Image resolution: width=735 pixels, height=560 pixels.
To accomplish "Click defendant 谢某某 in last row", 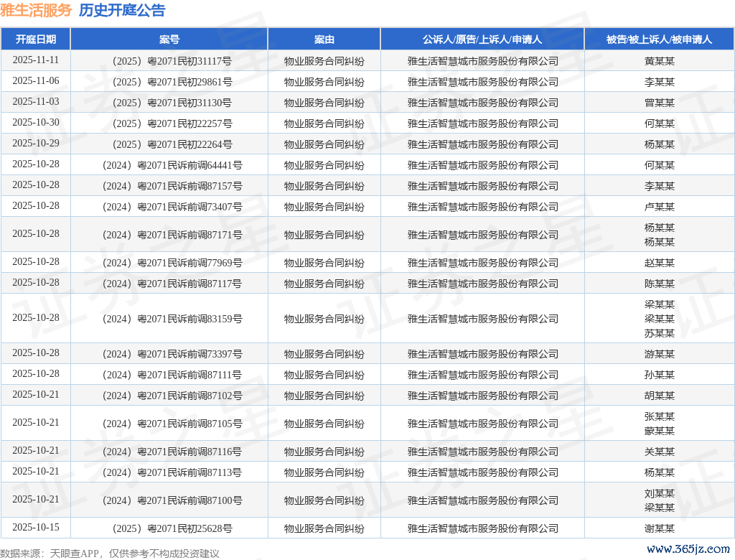I will pyautogui.click(x=659, y=528).
